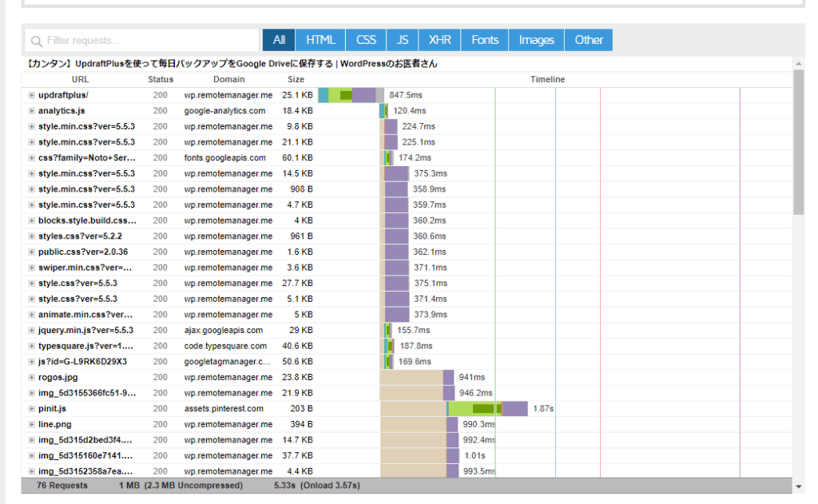Click the Size column header

pos(296,79)
